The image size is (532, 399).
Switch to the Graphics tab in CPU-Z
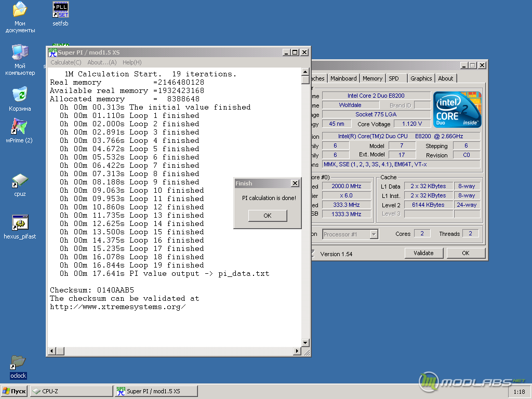421,78
